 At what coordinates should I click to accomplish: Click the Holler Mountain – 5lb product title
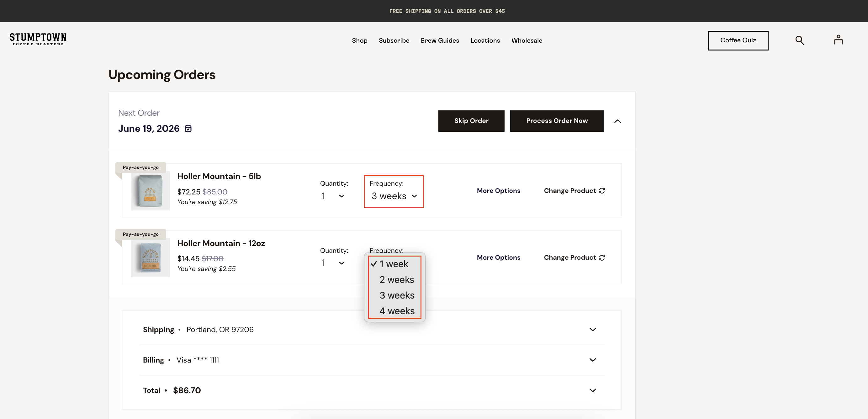pos(219,176)
